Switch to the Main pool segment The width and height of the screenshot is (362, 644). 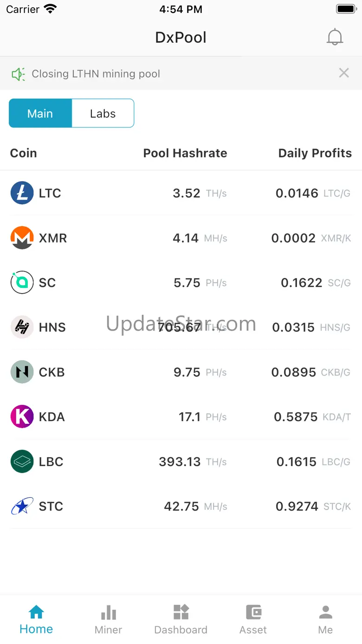[40, 113]
